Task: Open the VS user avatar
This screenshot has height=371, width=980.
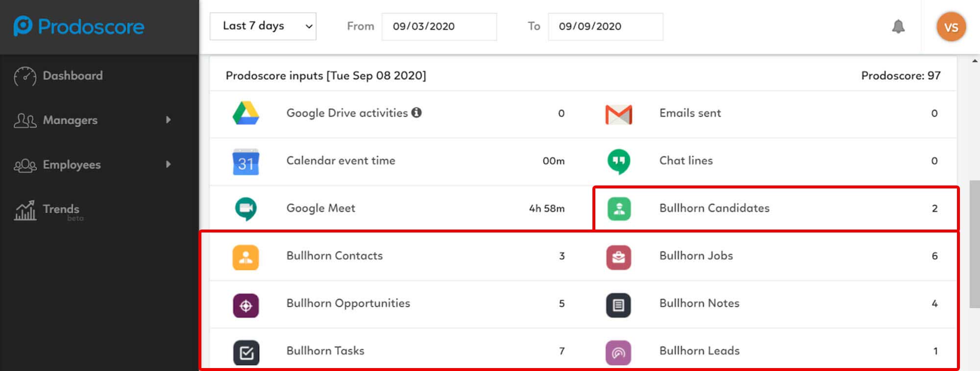Action: (x=951, y=27)
